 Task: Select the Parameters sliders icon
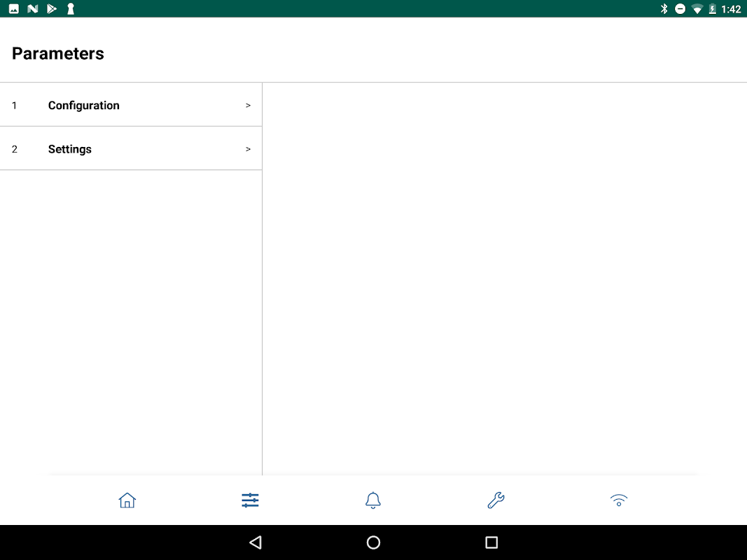click(250, 500)
